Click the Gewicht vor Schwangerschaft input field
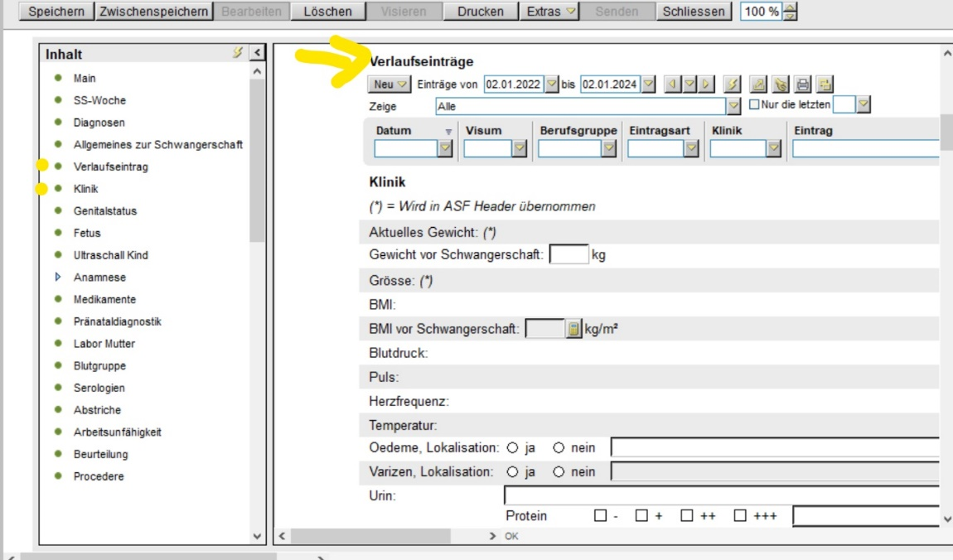Image resolution: width=953 pixels, height=560 pixels. 568,255
